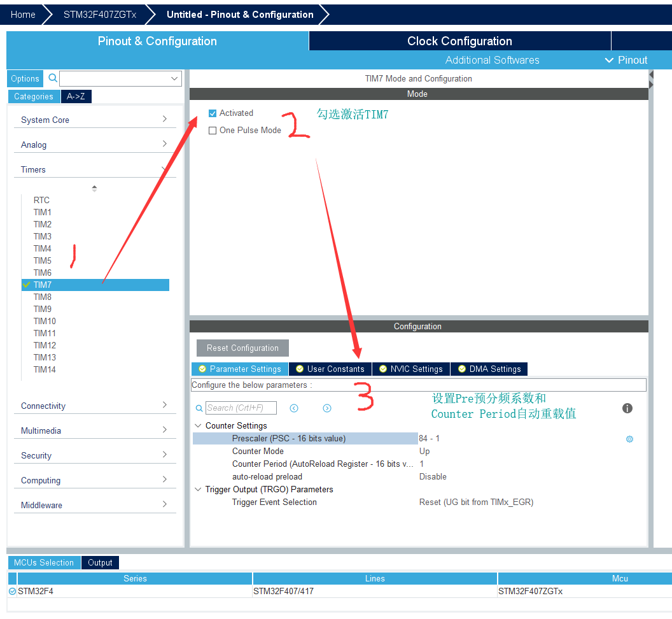The height and width of the screenshot is (619, 672).
Task: Collapse the Counter Settings group
Action: 198,425
